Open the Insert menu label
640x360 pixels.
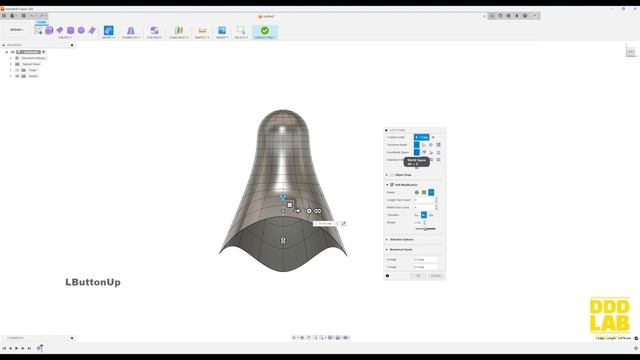coord(222,38)
